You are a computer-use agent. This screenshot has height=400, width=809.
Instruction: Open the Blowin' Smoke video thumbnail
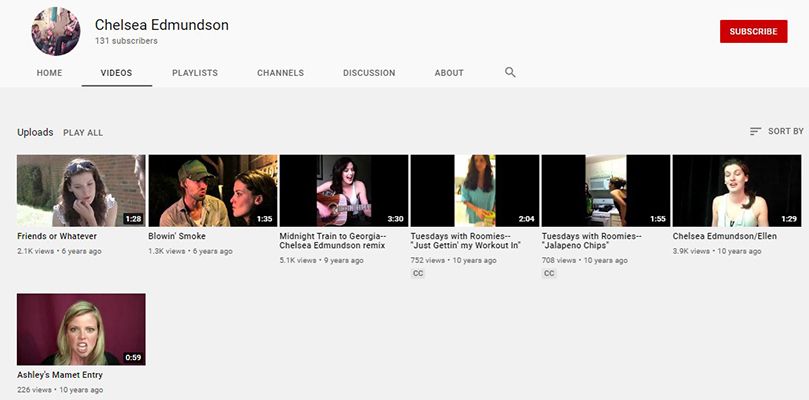point(212,190)
